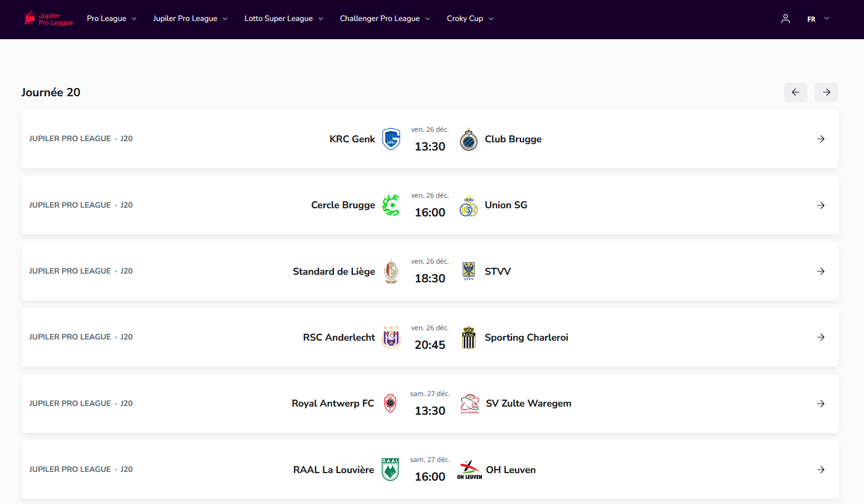Image resolution: width=864 pixels, height=504 pixels.
Task: Click the Cercle Brugge green crest
Action: click(x=391, y=205)
